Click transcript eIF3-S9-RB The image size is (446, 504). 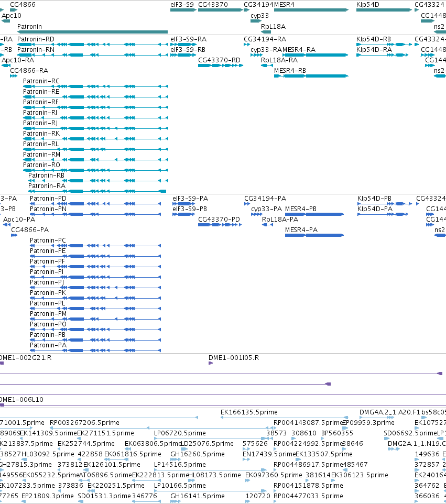pyautogui.click(x=183, y=55)
